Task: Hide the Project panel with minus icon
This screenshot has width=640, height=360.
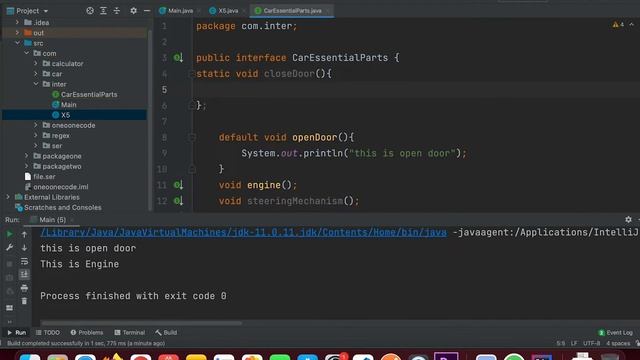Action: [x=147, y=11]
